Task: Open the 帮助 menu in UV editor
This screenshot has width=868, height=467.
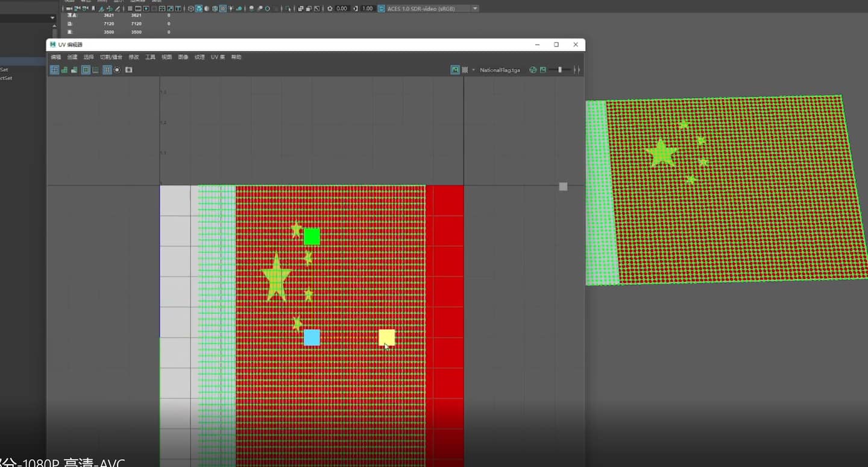Action: [x=236, y=57]
